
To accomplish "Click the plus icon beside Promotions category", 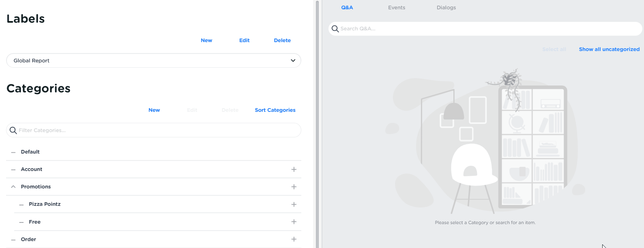I will pyautogui.click(x=294, y=187).
